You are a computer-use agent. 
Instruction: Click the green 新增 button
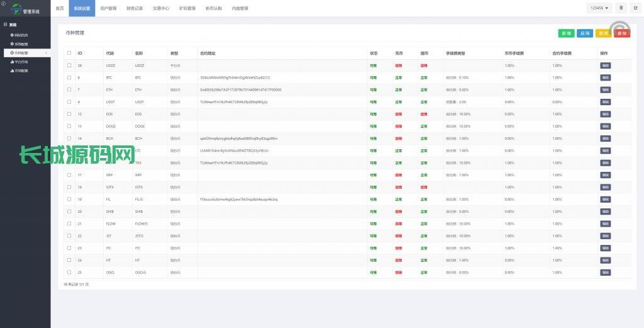pos(566,33)
